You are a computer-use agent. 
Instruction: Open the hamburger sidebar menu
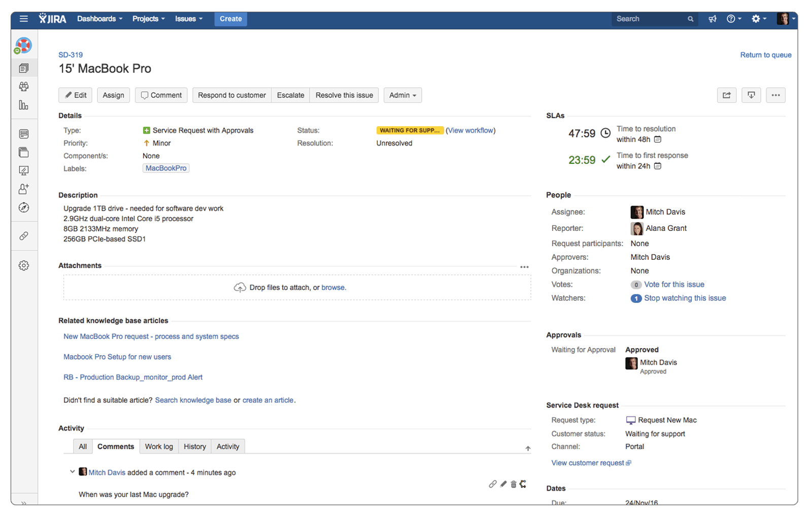(x=23, y=19)
